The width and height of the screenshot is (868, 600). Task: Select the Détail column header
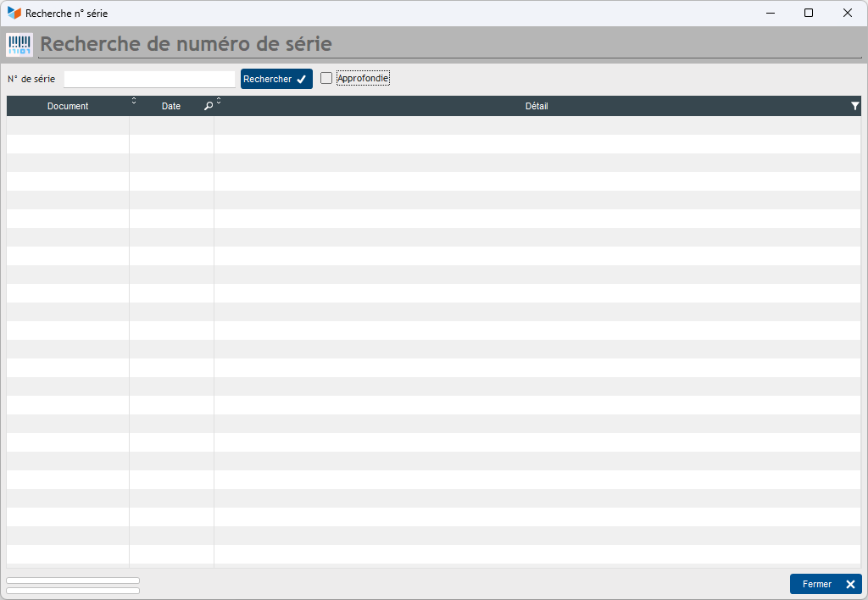click(x=536, y=106)
